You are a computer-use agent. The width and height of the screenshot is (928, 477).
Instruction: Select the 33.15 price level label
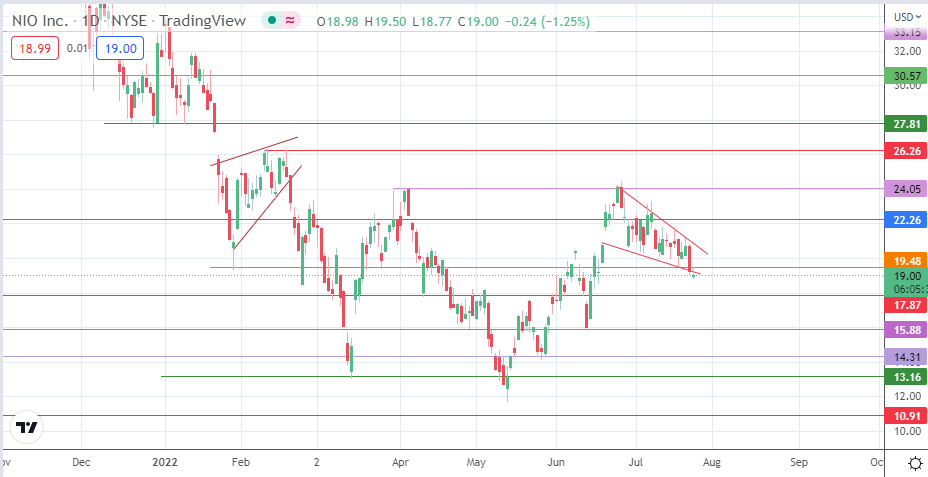click(905, 32)
